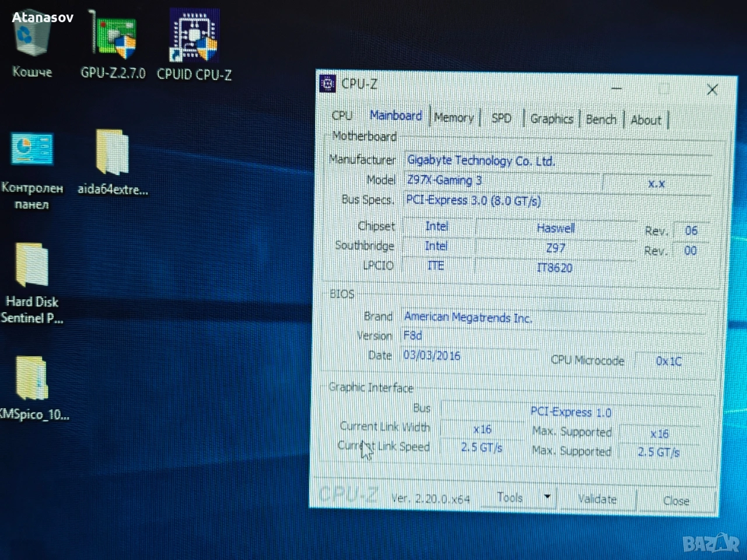Click the BIOS Version field F8d
Screen dimensions: 747x560
[x=470, y=336]
